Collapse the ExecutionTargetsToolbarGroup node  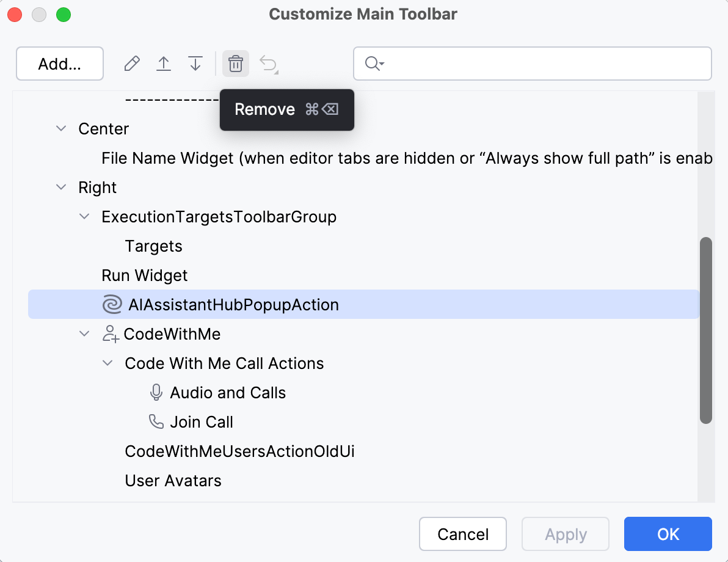point(84,217)
